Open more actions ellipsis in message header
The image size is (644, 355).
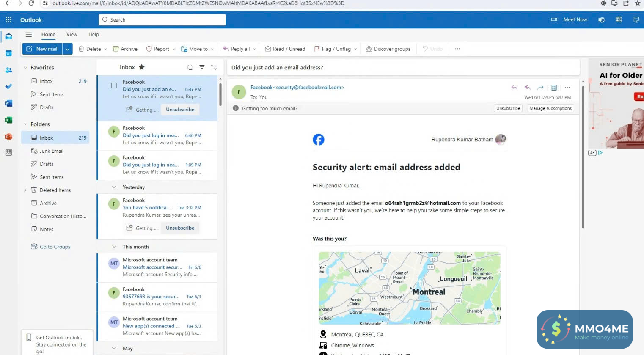click(567, 88)
